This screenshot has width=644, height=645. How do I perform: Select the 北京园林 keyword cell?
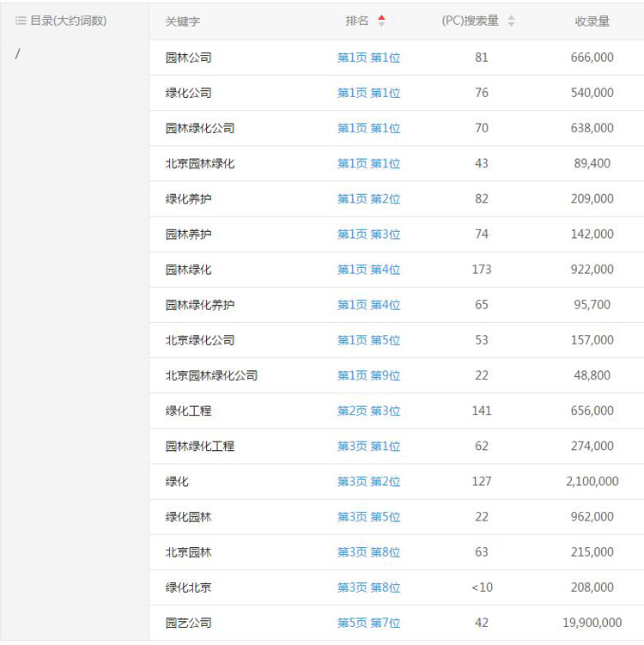click(x=188, y=552)
